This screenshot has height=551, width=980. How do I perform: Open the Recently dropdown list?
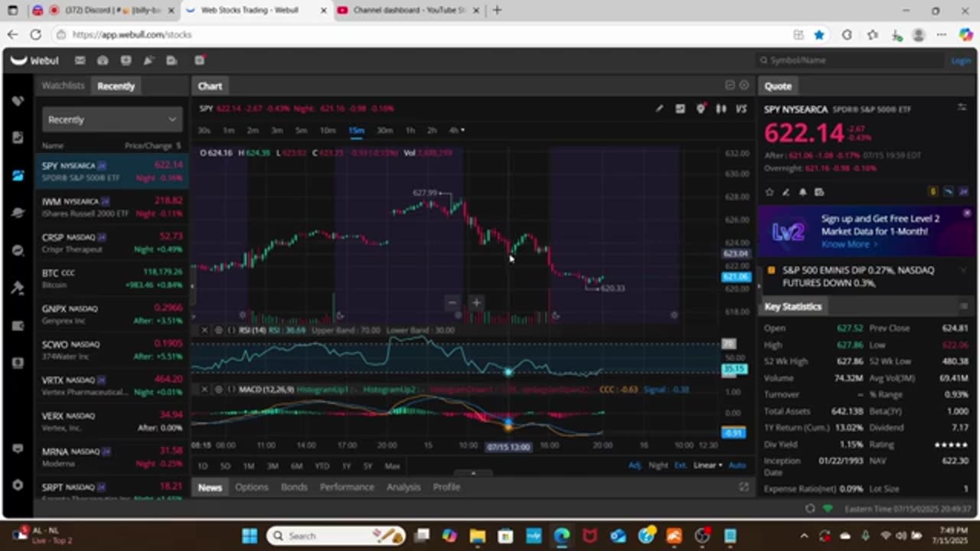112,119
